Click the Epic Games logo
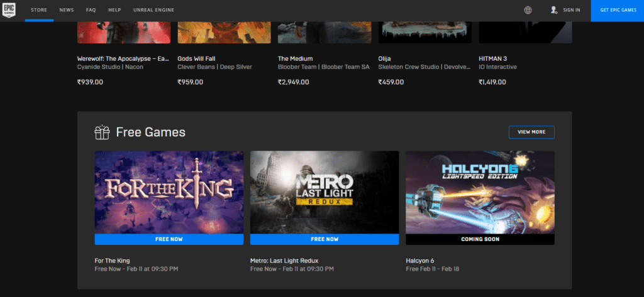Screen dimensions: 644x297 8,10
